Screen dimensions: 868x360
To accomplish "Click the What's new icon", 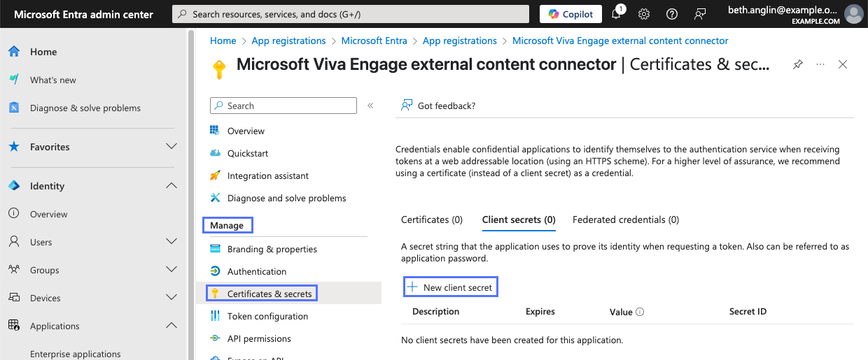I will pyautogui.click(x=14, y=80).
